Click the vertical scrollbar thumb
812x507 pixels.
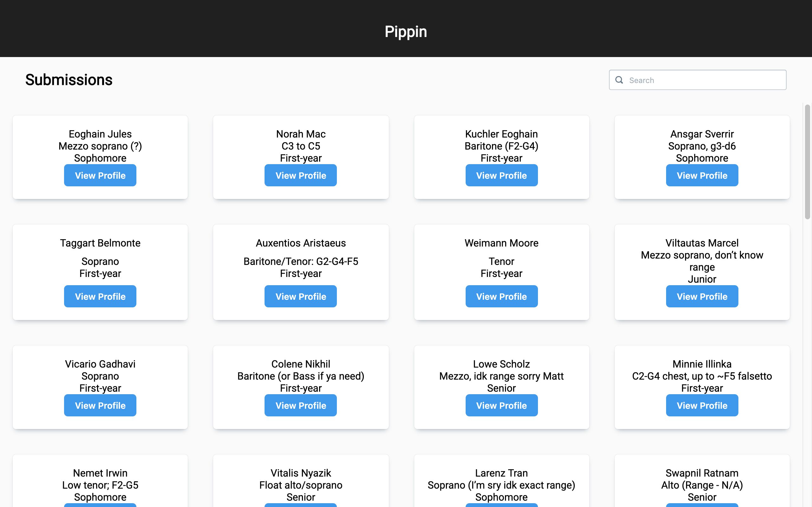click(807, 162)
